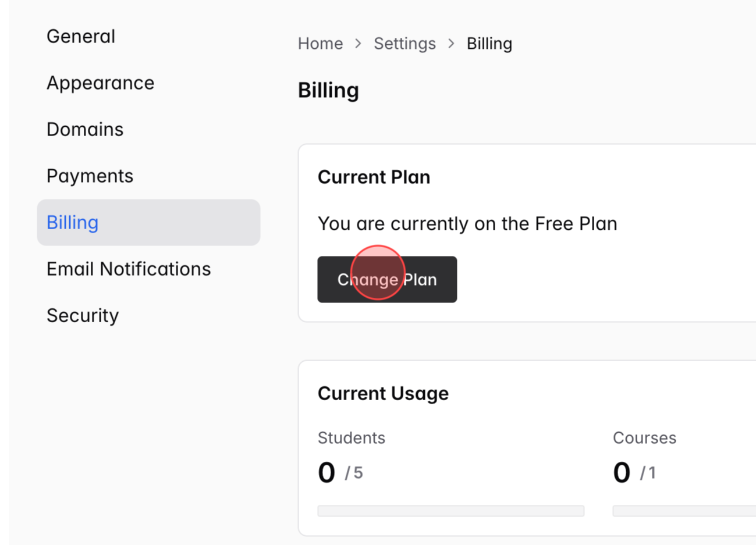
Task: Select Billing in the sidebar menu
Action: point(72,222)
